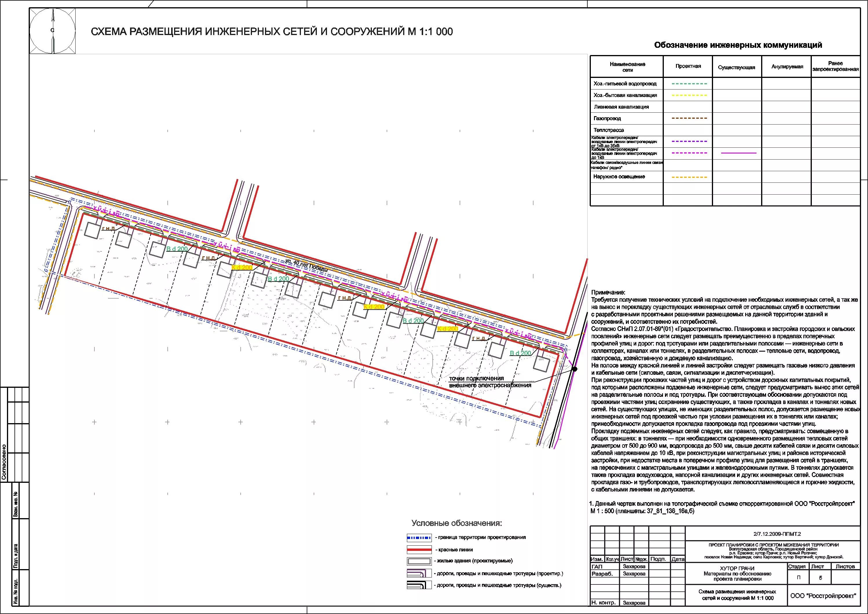This screenshot has height=614, width=868.
Task: Click the drawing title 'СХЕМА РАЗМЕЩЕНИЯ ИНЖЕНЕРНЫХ СЕТЕЙ'
Action: pos(271,32)
